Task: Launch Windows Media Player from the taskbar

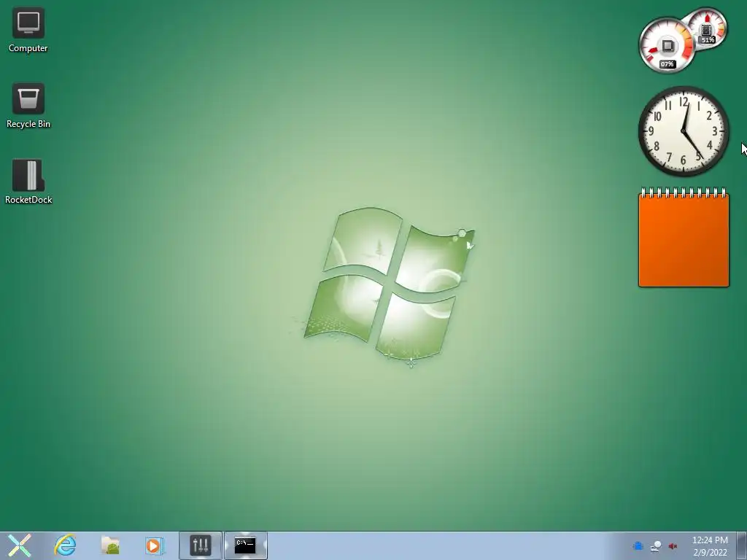Action: (x=155, y=545)
